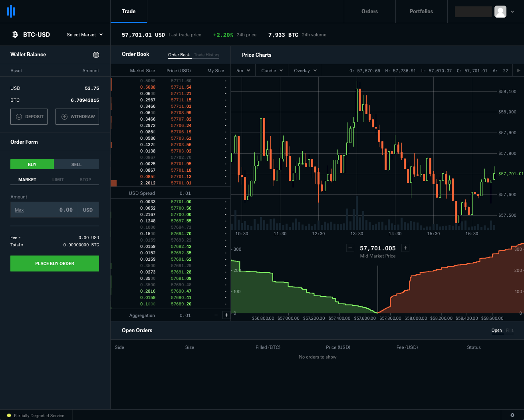The height and width of the screenshot is (420, 524).
Task: Open settings gear in status bar
Action: tap(512, 415)
